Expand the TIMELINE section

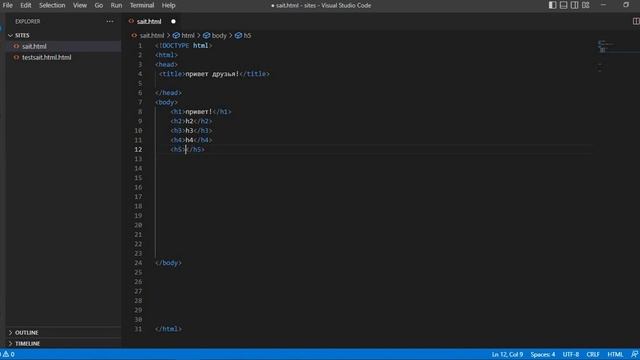click(x=63, y=344)
